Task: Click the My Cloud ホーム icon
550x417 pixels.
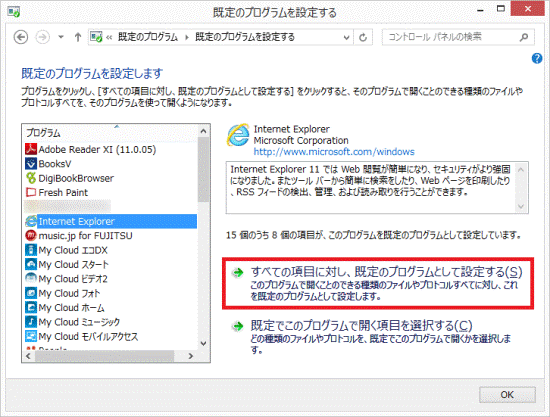Action: (31, 308)
